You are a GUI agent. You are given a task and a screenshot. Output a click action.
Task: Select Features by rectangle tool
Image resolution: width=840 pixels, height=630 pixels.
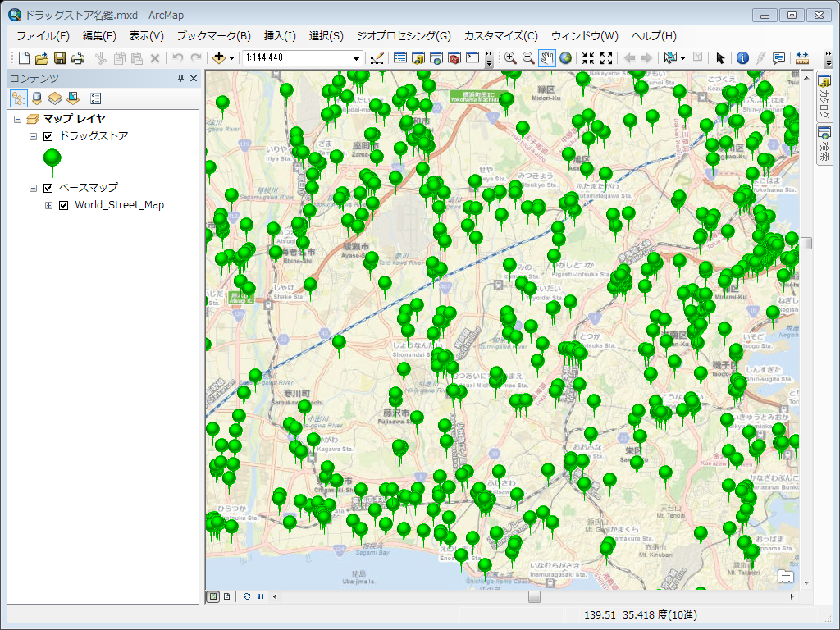point(670,58)
